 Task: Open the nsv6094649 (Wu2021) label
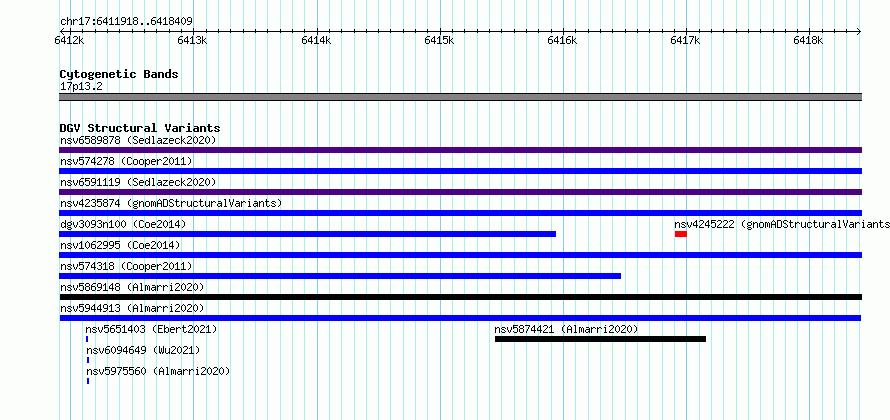(143, 350)
